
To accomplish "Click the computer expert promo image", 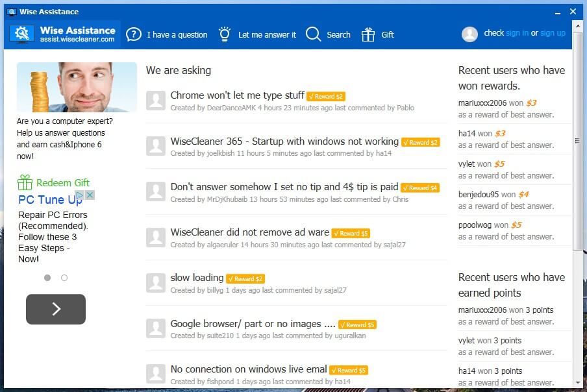I will click(77, 87).
